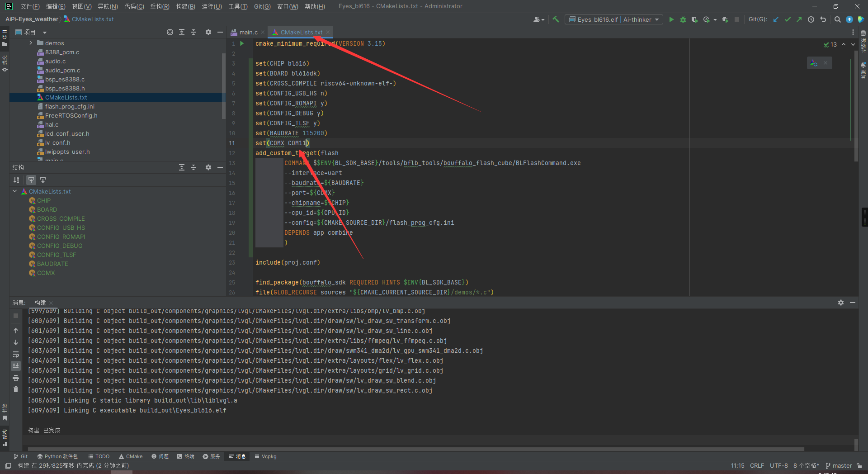This screenshot has height=474, width=868.
Task: Open messages panel settings gear
Action: [841, 303]
